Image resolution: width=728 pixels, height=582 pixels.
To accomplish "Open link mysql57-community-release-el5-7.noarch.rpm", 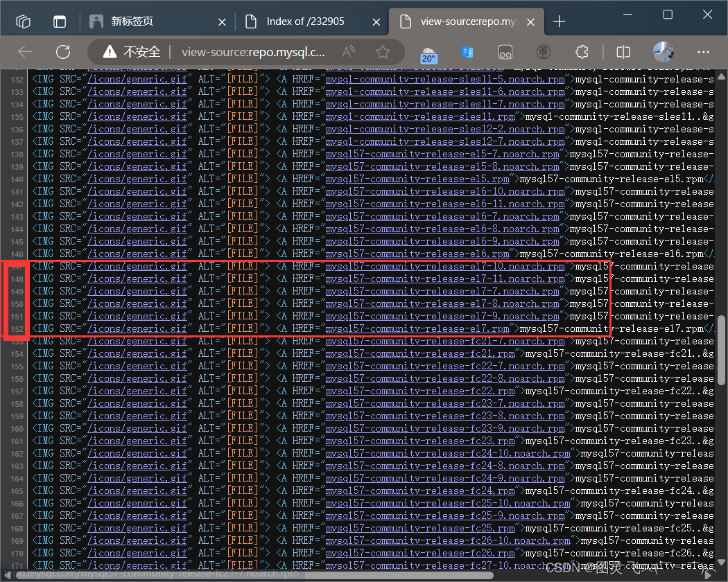I will (x=442, y=154).
